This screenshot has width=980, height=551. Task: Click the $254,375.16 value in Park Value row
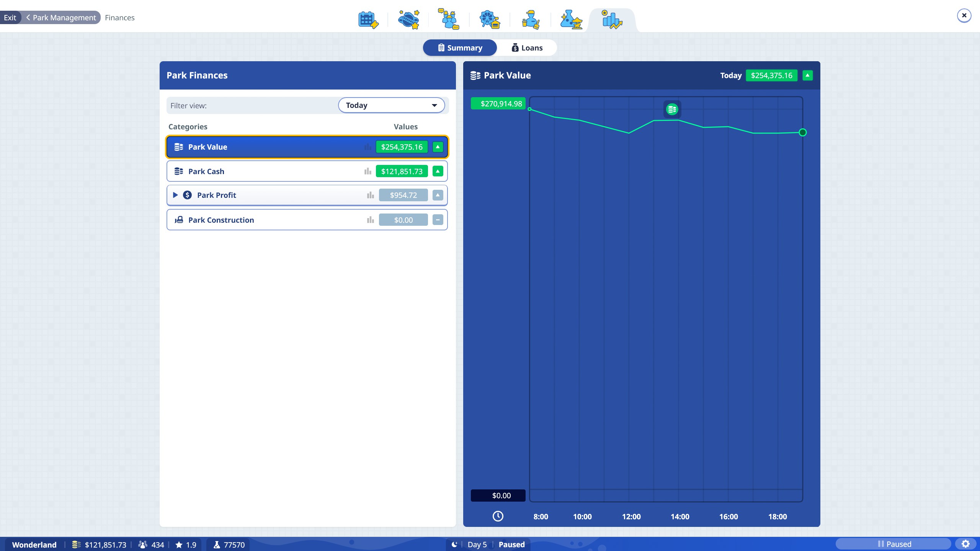402,147
